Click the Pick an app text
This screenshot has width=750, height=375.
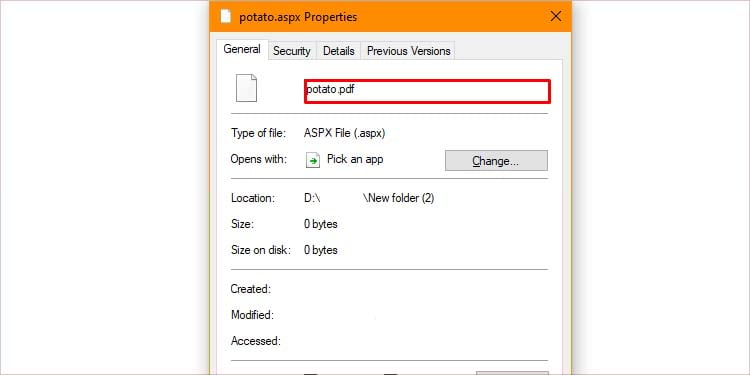click(355, 159)
